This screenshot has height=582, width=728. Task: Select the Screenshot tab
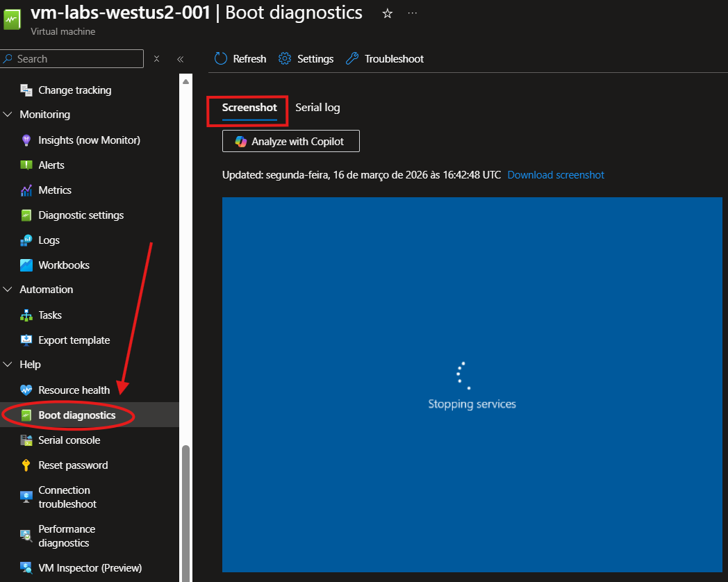point(249,108)
